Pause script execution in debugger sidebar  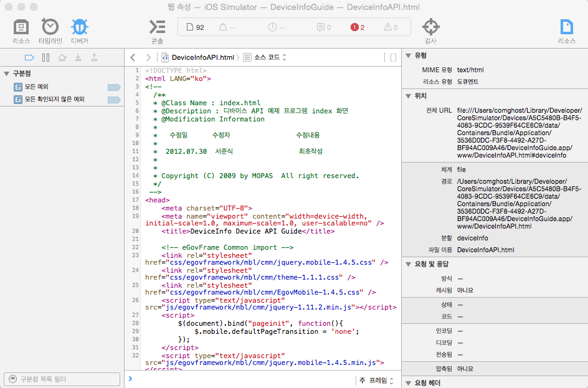(45, 57)
